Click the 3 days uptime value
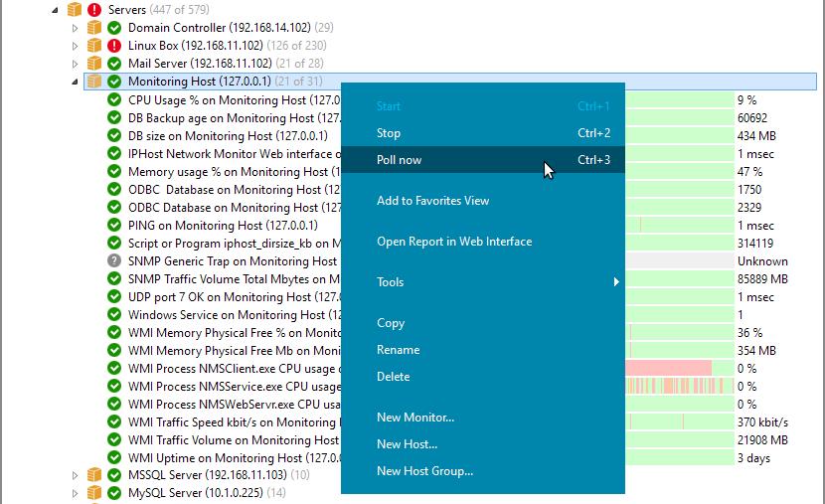 tap(753, 457)
